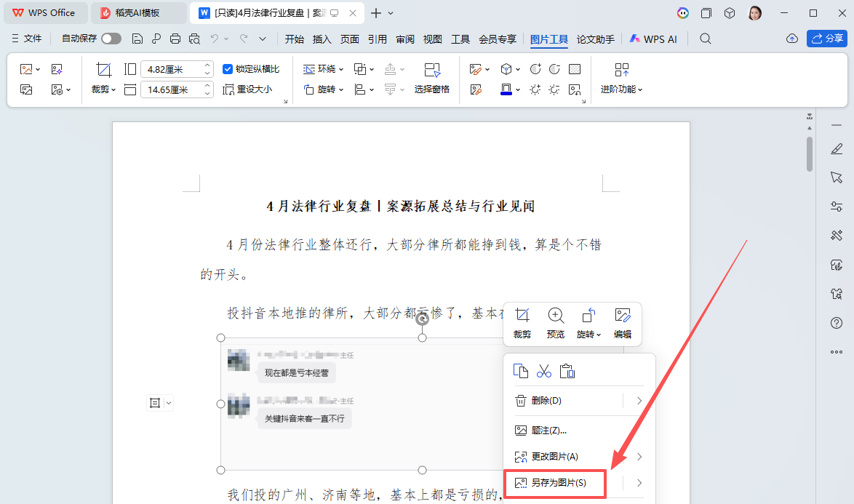
Task: Click the Save icon in quick toolbar
Action: 137,39
